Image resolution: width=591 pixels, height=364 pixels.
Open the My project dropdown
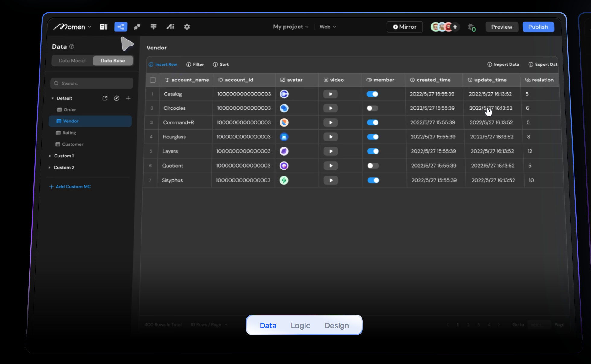point(291,27)
